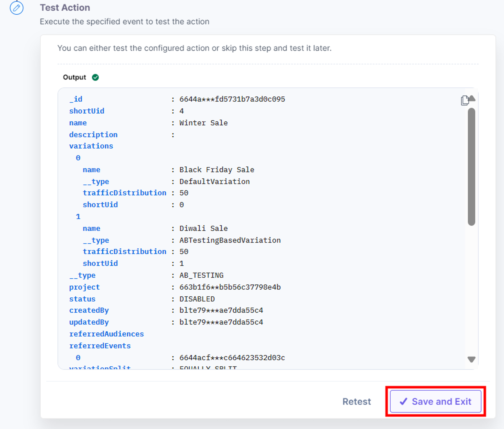Click the DefaultVariation type value

[x=214, y=181]
